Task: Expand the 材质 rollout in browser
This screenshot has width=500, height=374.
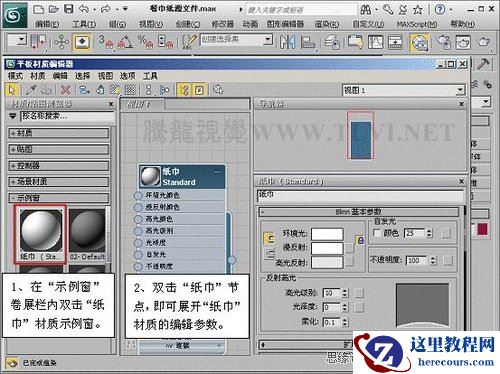Action: click(59, 133)
